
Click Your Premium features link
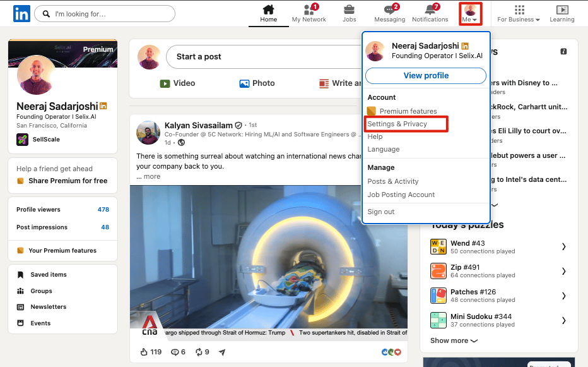pyautogui.click(x=62, y=251)
